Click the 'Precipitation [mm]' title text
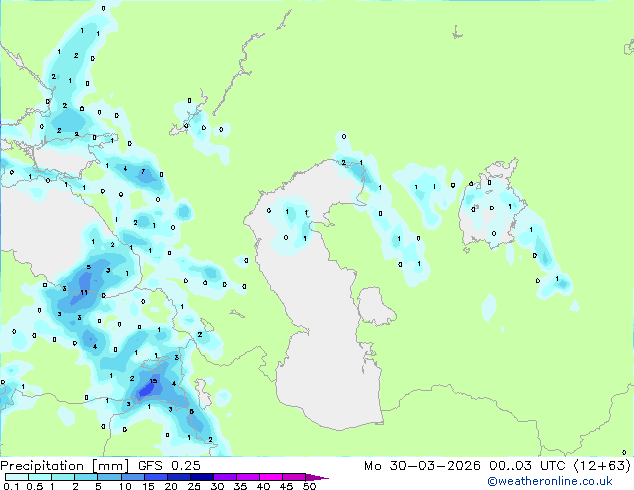Screen dimensions: 634x490 tap(65, 466)
